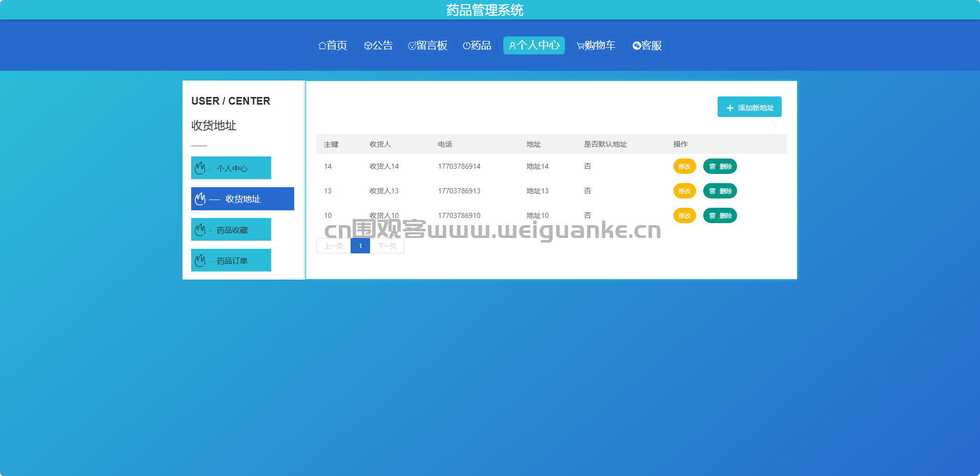Click the home icon beside 首页
This screenshot has width=980, height=476.
(x=322, y=46)
